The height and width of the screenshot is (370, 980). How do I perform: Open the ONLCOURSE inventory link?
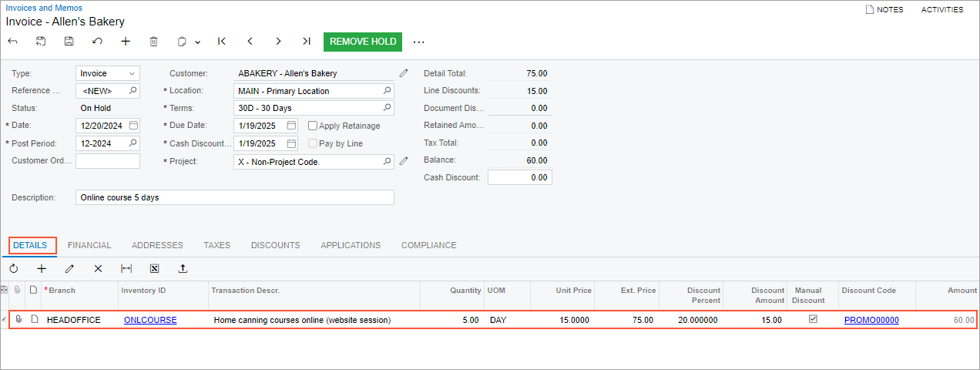point(150,320)
